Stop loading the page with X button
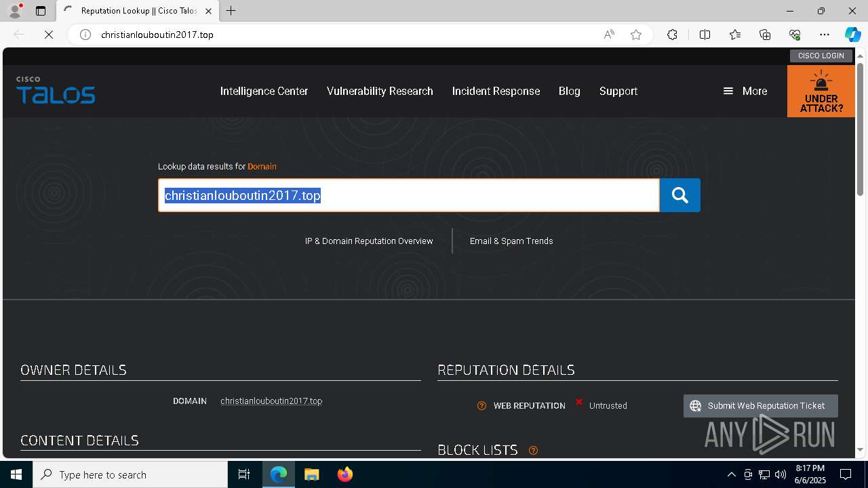 [x=49, y=35]
